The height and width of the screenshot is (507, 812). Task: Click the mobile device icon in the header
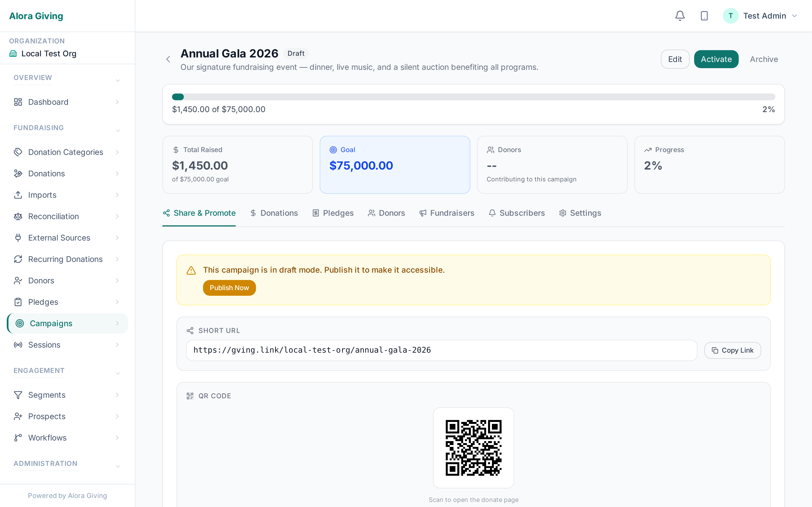(x=704, y=16)
